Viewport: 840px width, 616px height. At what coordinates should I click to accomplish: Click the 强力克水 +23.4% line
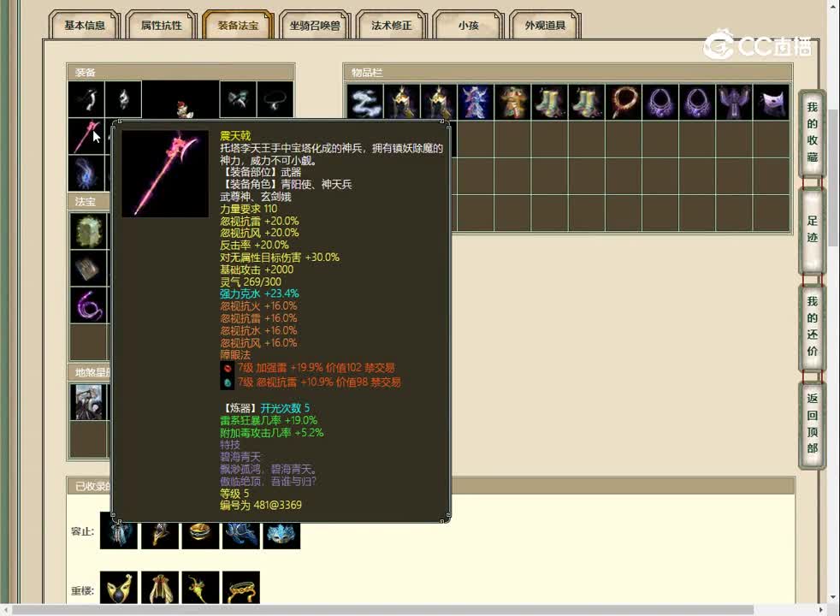(259, 293)
